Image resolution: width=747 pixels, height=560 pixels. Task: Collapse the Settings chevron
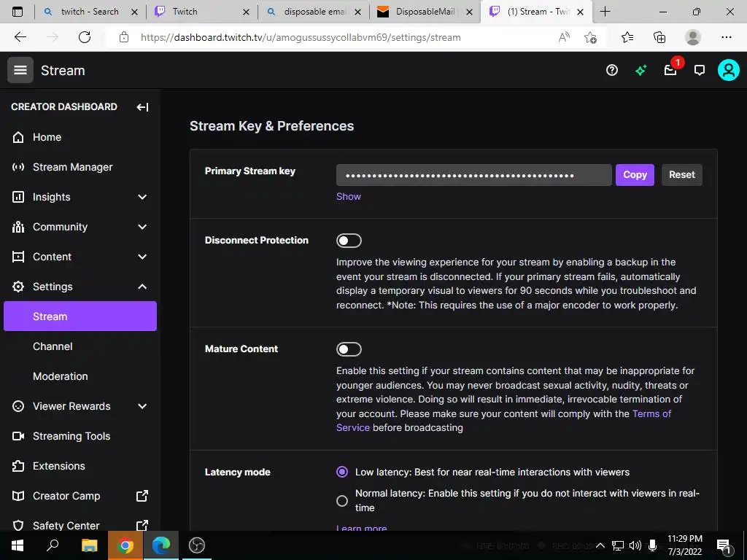pyautogui.click(x=142, y=287)
